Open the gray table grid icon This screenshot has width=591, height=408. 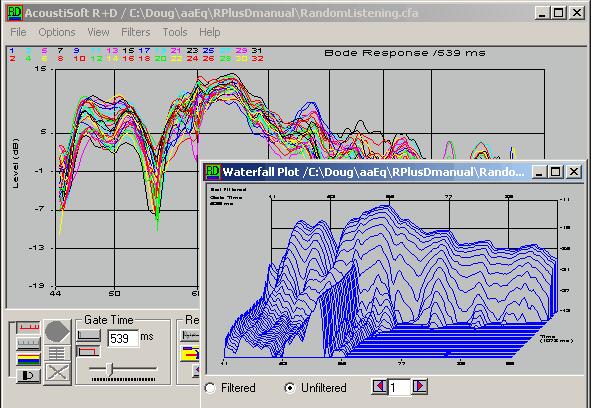[57, 354]
